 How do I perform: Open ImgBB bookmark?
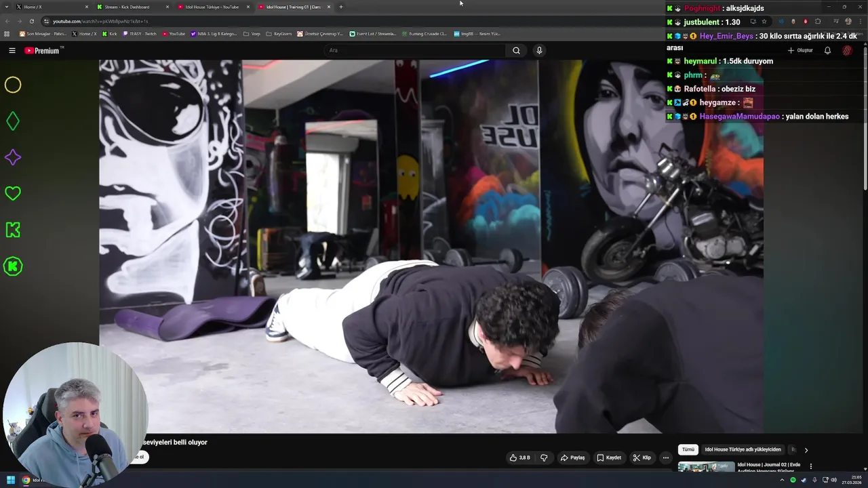click(477, 33)
